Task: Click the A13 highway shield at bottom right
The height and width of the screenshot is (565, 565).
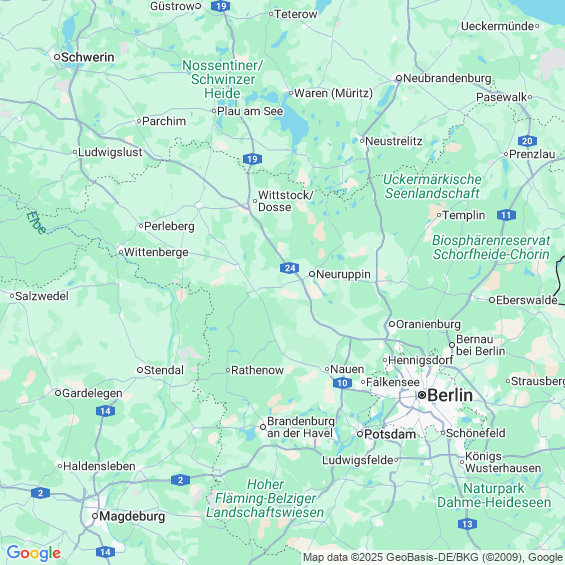Action: (467, 524)
